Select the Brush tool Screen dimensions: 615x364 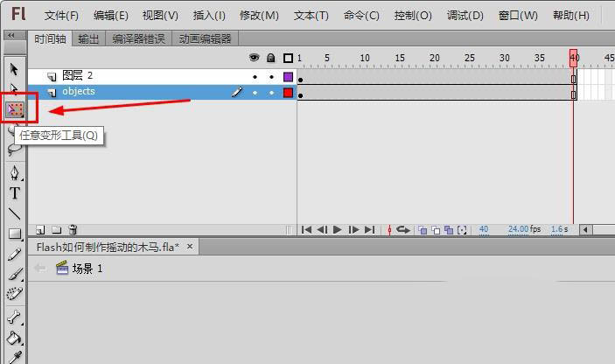[x=15, y=274]
